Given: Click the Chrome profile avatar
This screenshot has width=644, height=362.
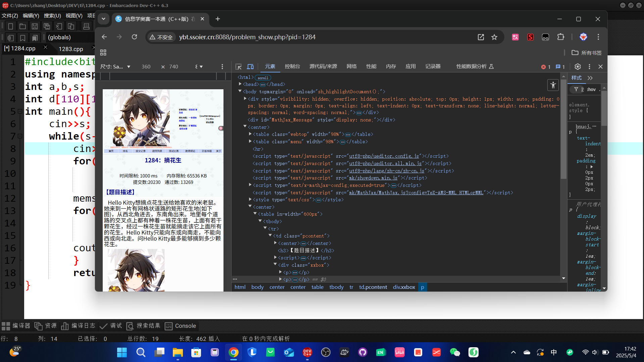Looking at the screenshot, I should point(584,37).
